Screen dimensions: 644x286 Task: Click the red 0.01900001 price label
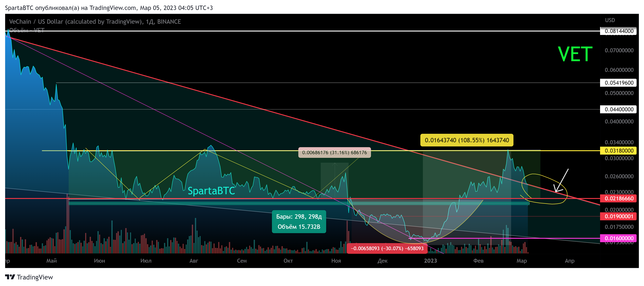pos(618,216)
